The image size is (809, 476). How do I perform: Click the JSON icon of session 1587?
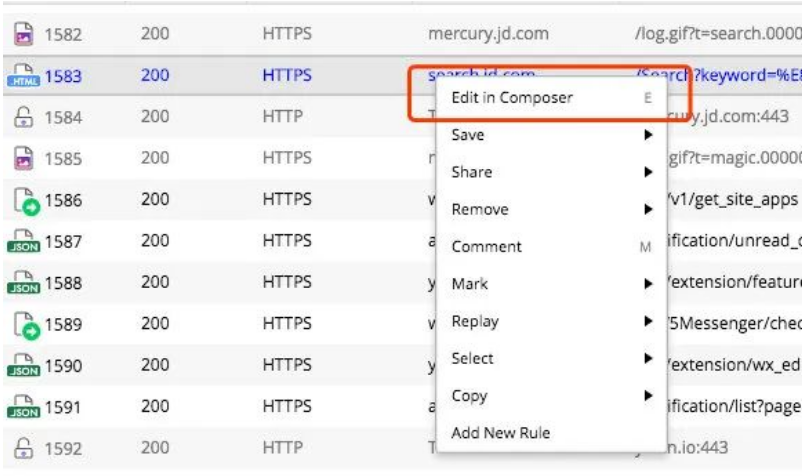(22, 241)
